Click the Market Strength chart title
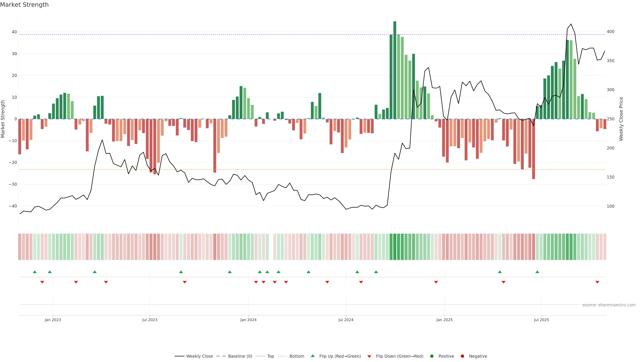The height and width of the screenshot is (362, 644). click(24, 5)
